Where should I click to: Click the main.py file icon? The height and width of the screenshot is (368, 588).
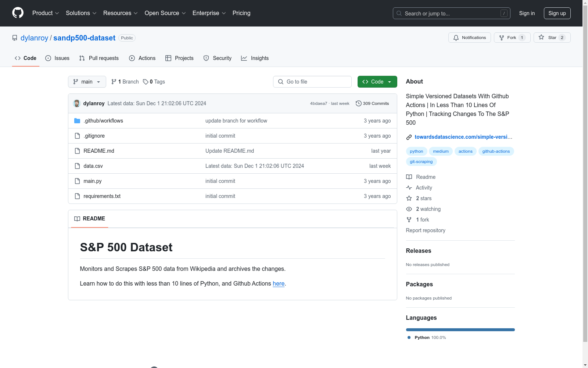tap(77, 181)
